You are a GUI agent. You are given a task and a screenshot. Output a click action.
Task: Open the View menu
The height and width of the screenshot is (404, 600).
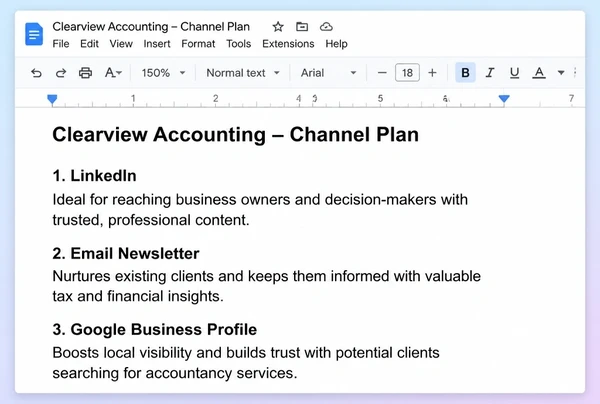tap(121, 44)
